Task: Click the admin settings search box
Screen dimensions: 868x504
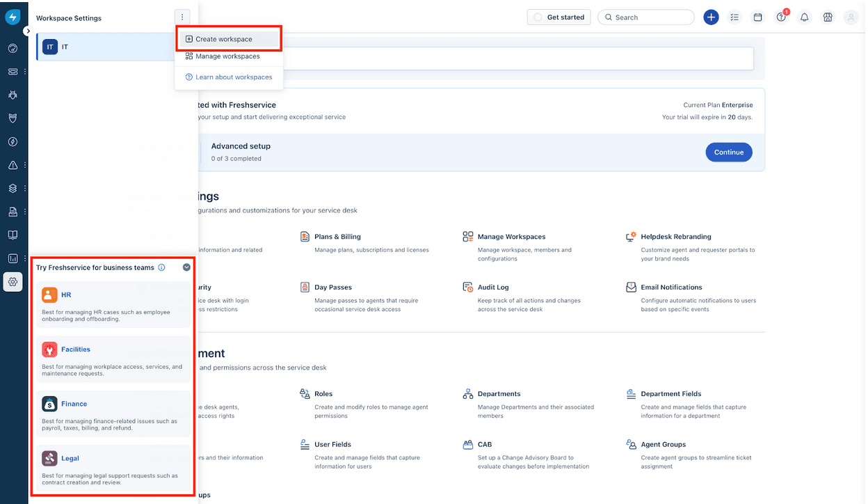Action: pyautogui.click(x=517, y=58)
